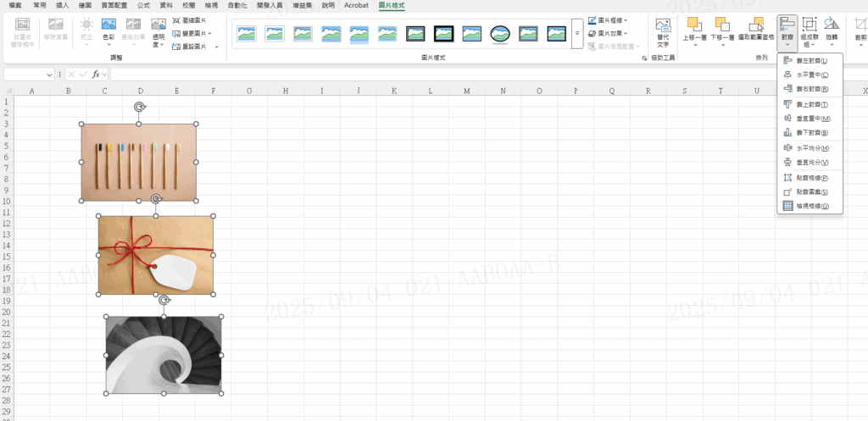Switch to 資料 (Data) tab
This screenshot has height=421, width=868.
pos(165,6)
